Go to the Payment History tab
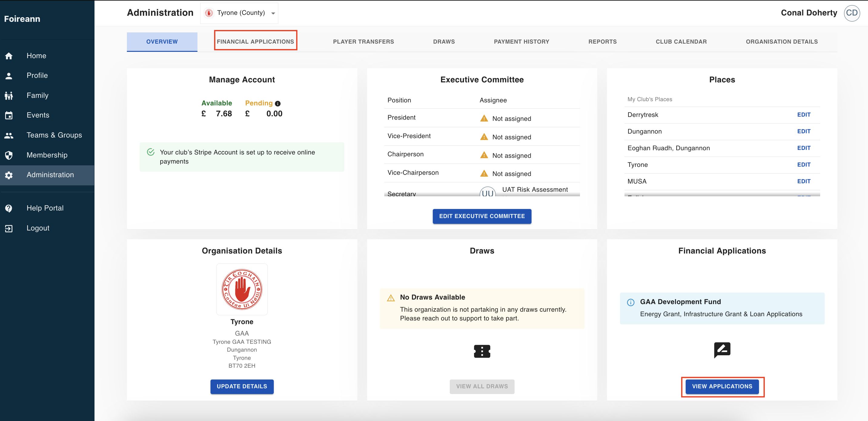The image size is (868, 421). (521, 42)
